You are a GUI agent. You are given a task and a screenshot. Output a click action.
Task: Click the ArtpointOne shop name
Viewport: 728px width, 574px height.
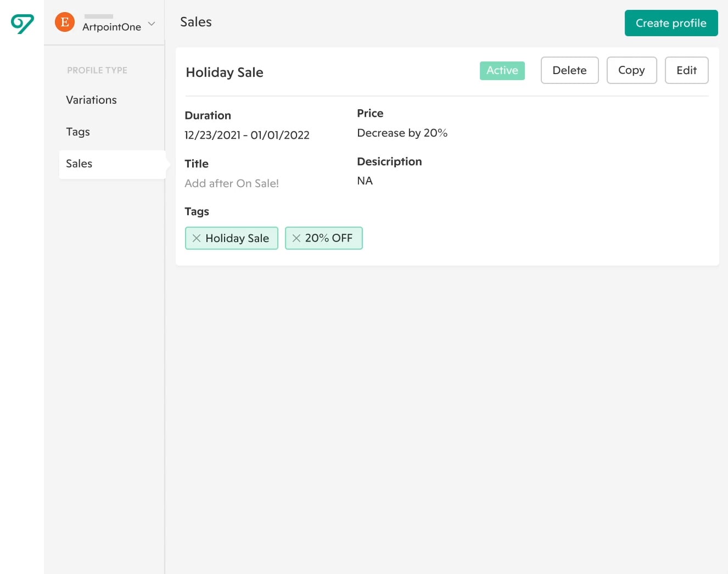point(111,27)
